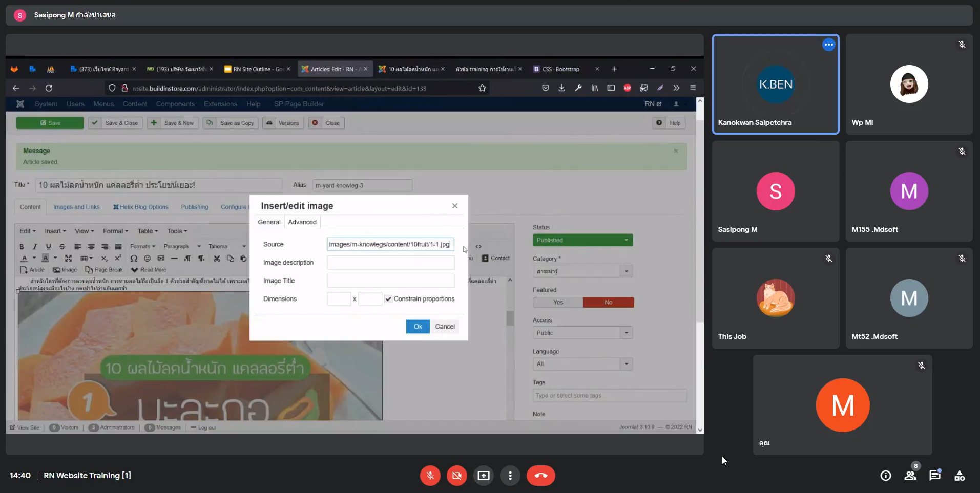Turn on microphone in meeting controls
980x493 pixels.
tap(430, 476)
